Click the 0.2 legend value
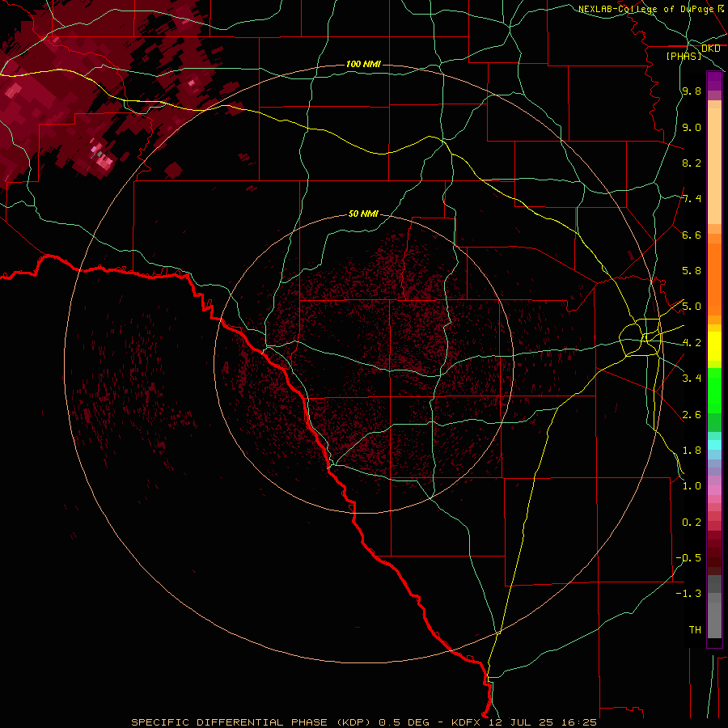 [x=692, y=523]
